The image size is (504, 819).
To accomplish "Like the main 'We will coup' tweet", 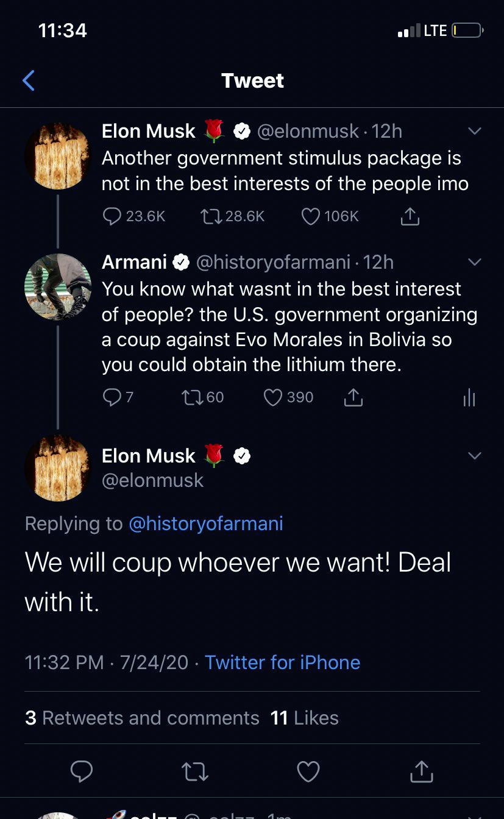I will (x=308, y=771).
